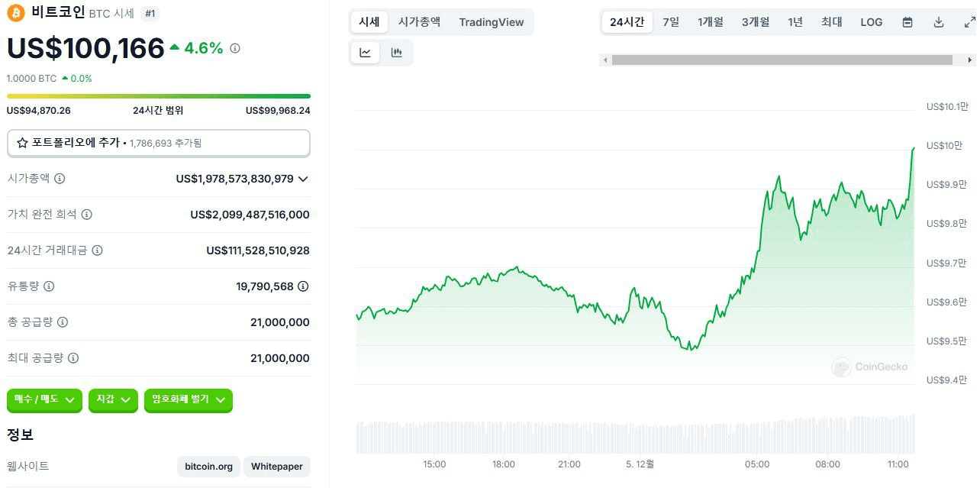The width and height of the screenshot is (980, 488).
Task: Open the Whitepaper link
Action: click(x=277, y=467)
